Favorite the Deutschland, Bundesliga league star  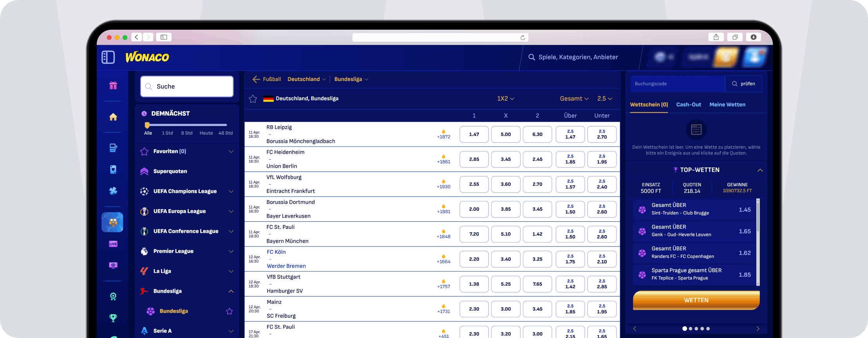click(253, 99)
